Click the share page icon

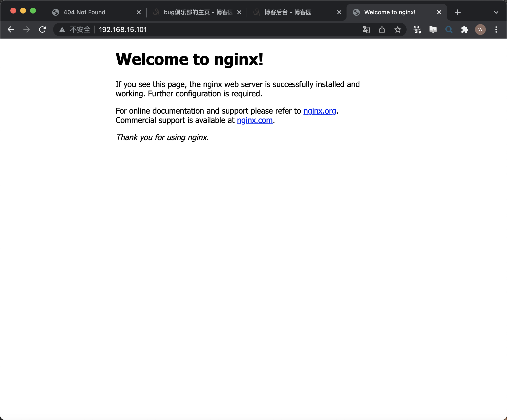click(x=382, y=30)
